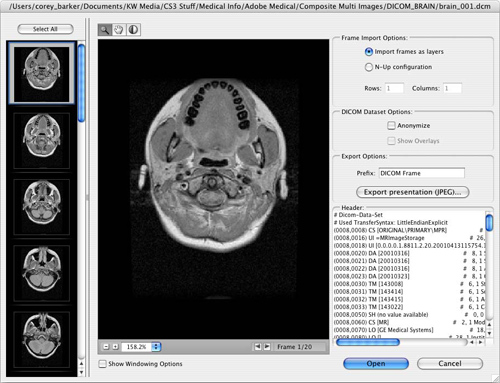Click the zoom in plus button

115,347
